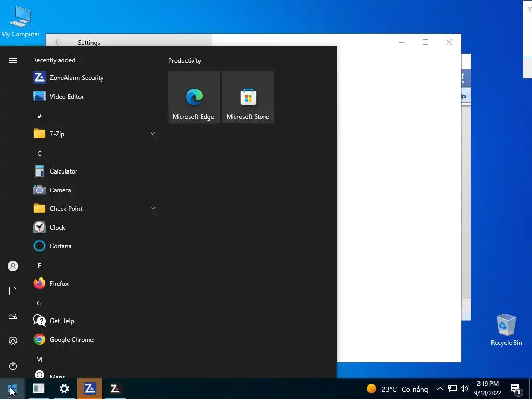Open Pictures from Start sidebar
532x399 pixels.
point(13,316)
